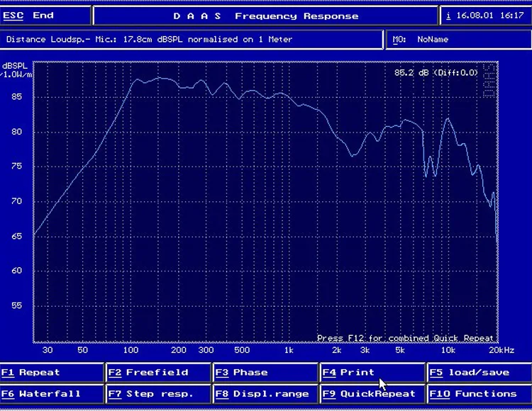Click the info date-time field

(486, 16)
